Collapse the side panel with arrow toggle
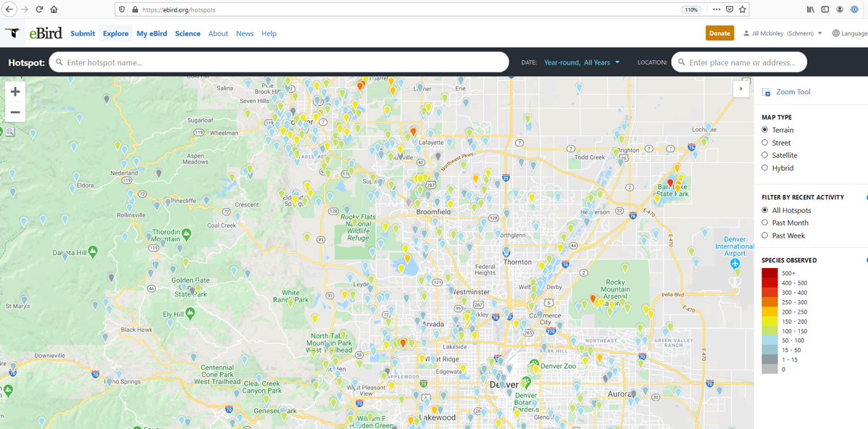 pos(741,88)
